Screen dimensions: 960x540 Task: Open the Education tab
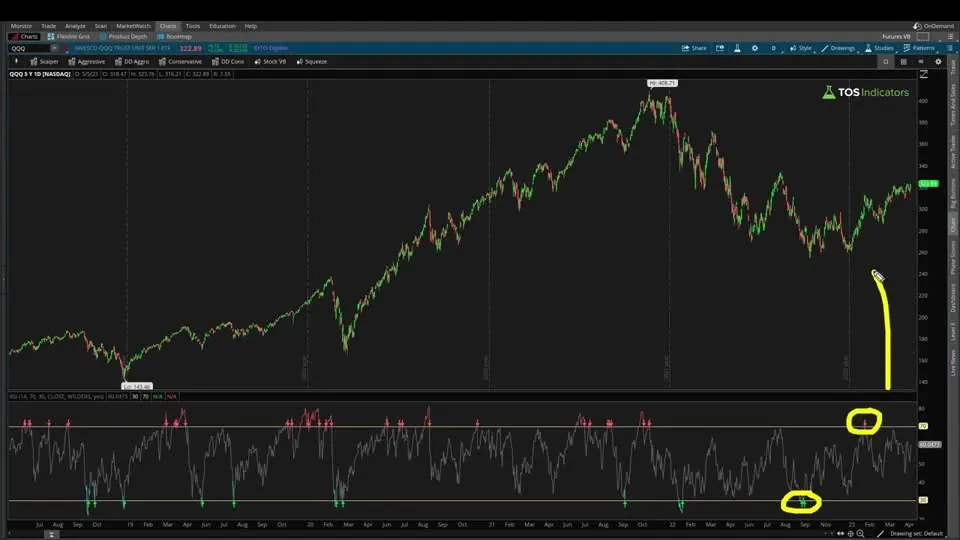point(222,26)
